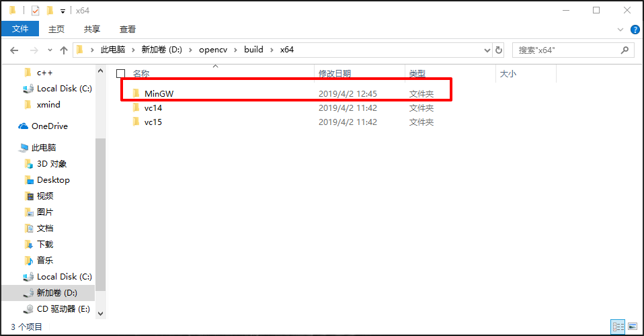Sort by the 大小 column header
Viewport: 644px width, 336px height.
pyautogui.click(x=508, y=74)
